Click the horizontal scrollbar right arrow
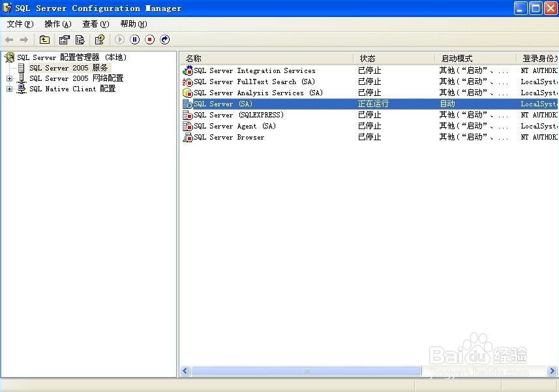The image size is (559, 392). coord(552,371)
